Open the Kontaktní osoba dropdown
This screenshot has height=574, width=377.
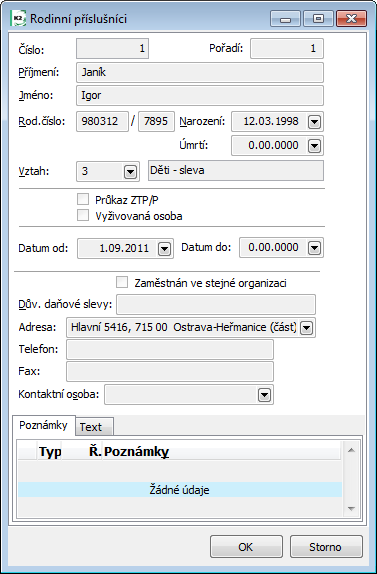click(264, 394)
